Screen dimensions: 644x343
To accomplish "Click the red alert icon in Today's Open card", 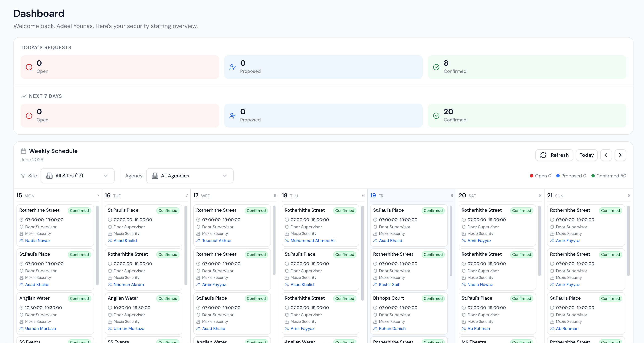I will (x=29, y=67).
